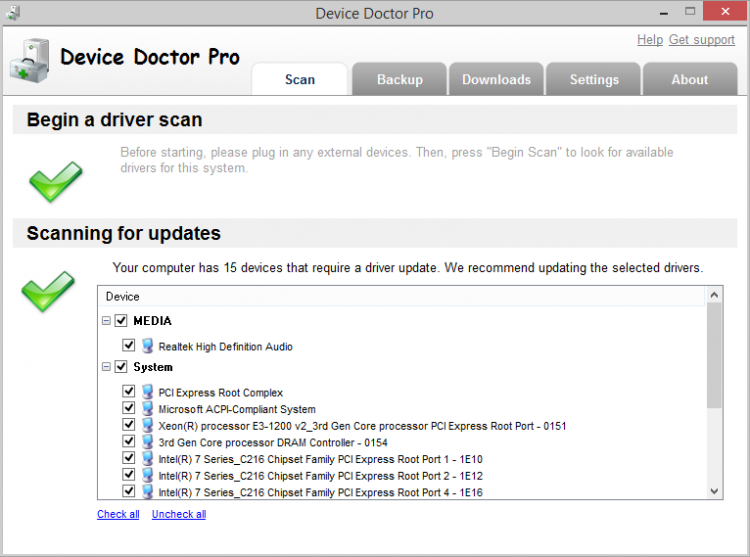Click the Device column header
The height and width of the screenshot is (557, 750).
402,296
